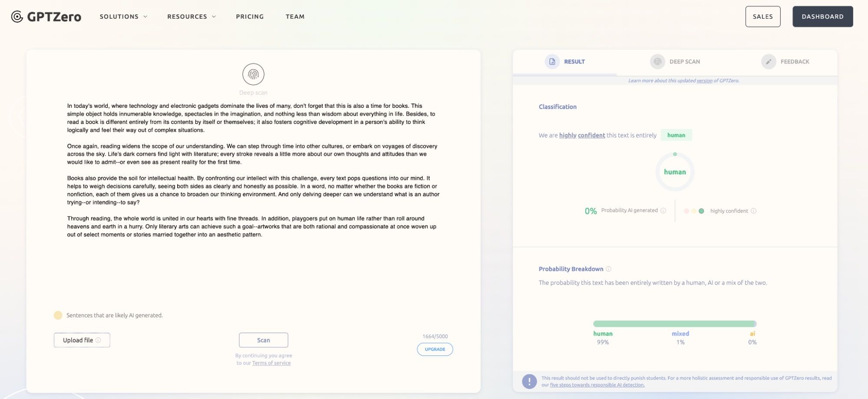The width and height of the screenshot is (868, 399).
Task: Click info icon next to highly confident
Action: 753,211
